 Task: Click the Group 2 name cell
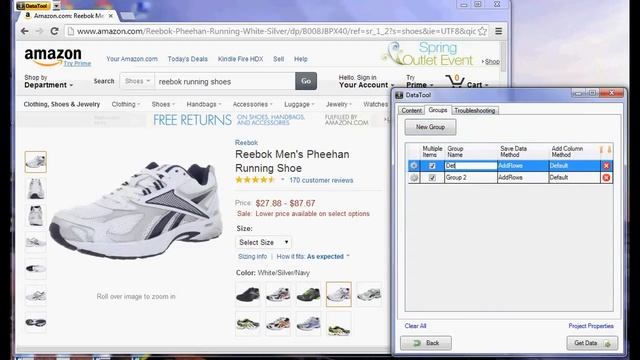[x=470, y=178]
